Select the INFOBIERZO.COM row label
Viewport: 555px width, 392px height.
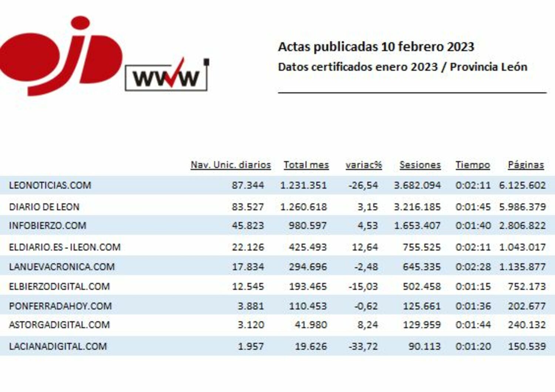click(x=47, y=225)
